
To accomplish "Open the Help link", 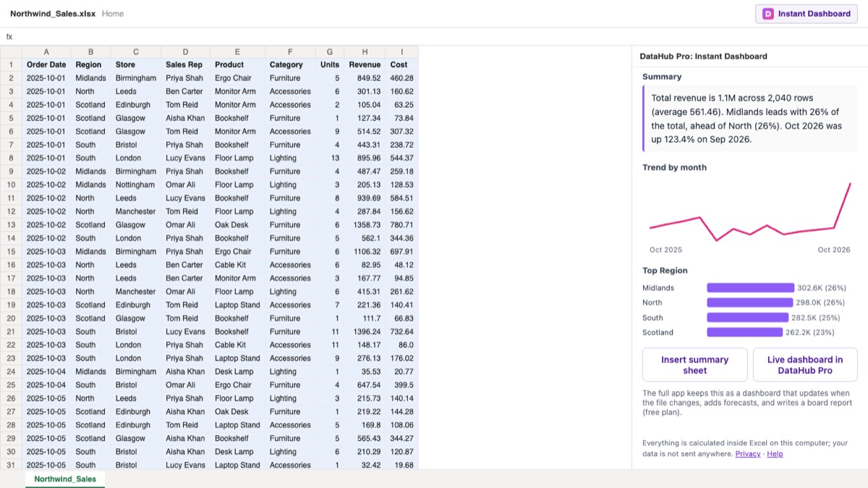I will pyautogui.click(x=775, y=454).
